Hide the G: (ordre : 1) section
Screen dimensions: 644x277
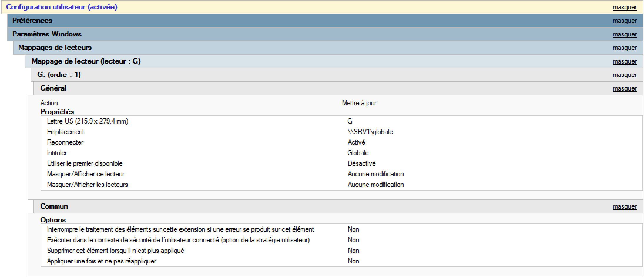pos(625,75)
